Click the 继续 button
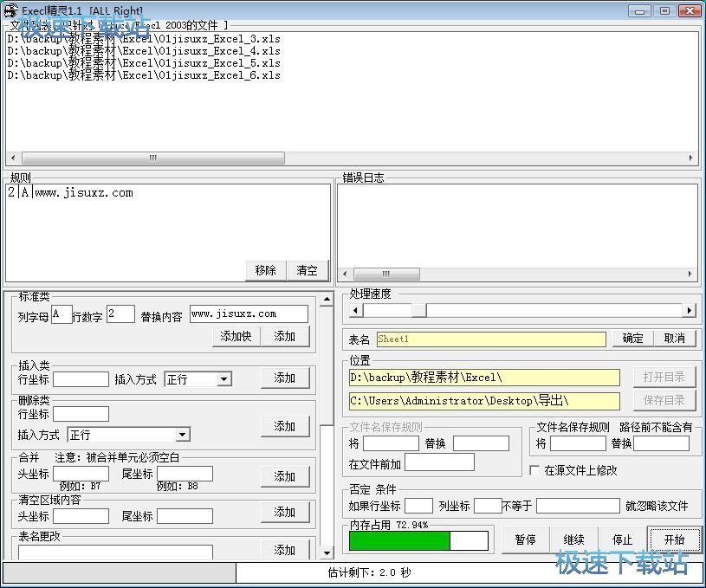 (574, 540)
